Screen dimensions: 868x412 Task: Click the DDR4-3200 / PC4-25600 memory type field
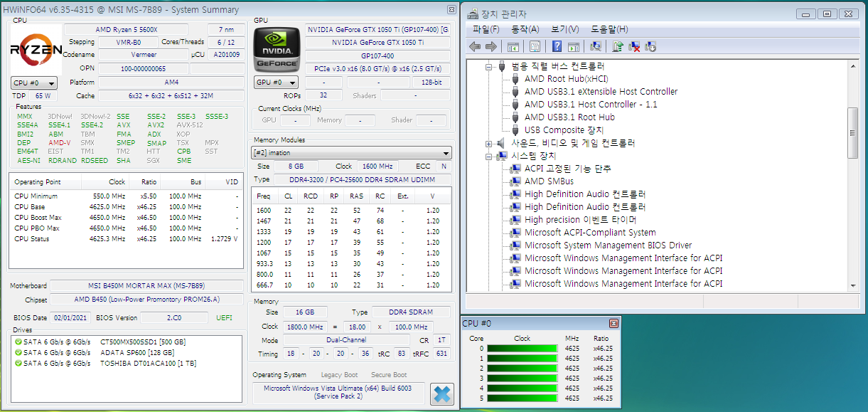(362, 179)
